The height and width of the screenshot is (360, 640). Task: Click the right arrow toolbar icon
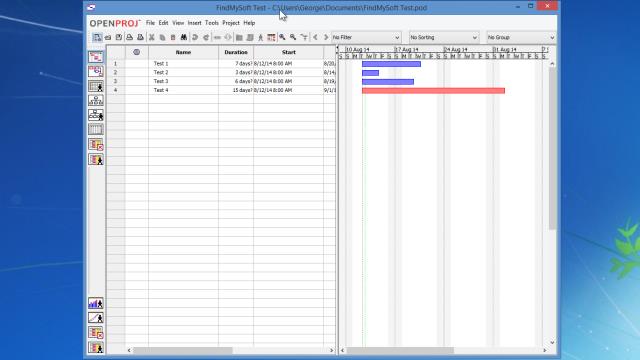[x=326, y=38]
